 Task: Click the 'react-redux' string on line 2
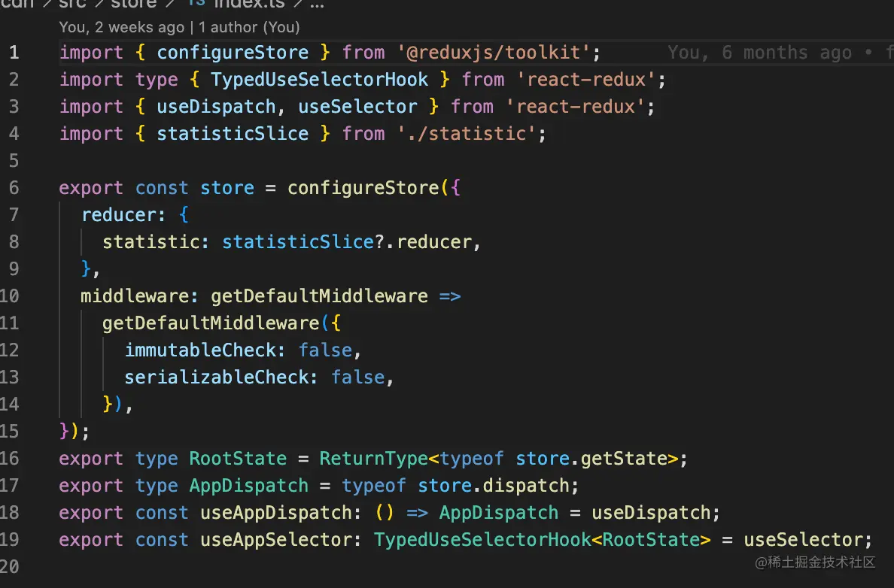point(586,79)
